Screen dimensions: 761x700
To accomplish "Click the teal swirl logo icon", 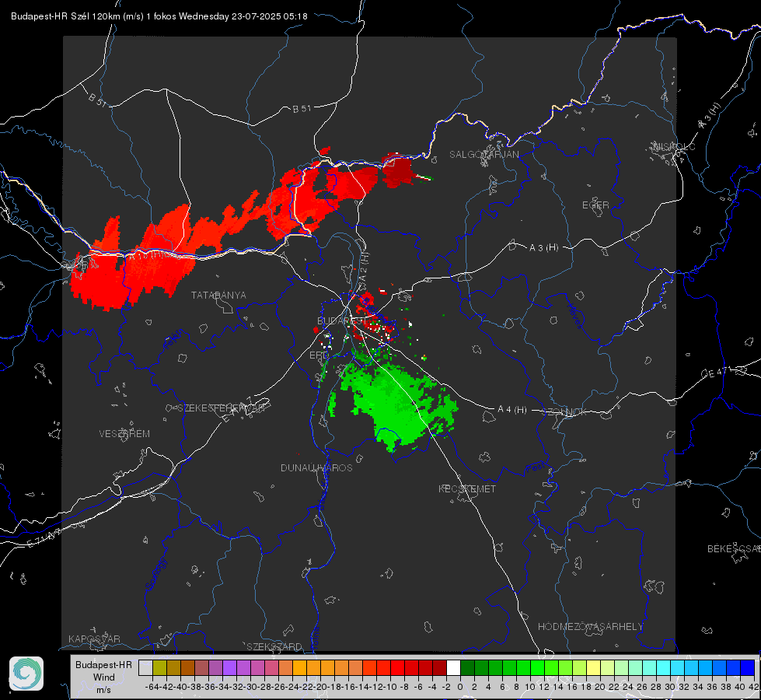I will pyautogui.click(x=26, y=674).
